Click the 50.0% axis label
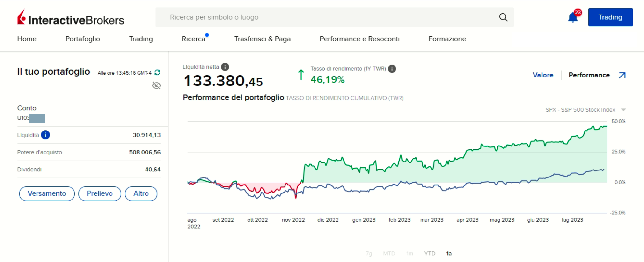The width and height of the screenshot is (644, 262). pyautogui.click(x=619, y=122)
